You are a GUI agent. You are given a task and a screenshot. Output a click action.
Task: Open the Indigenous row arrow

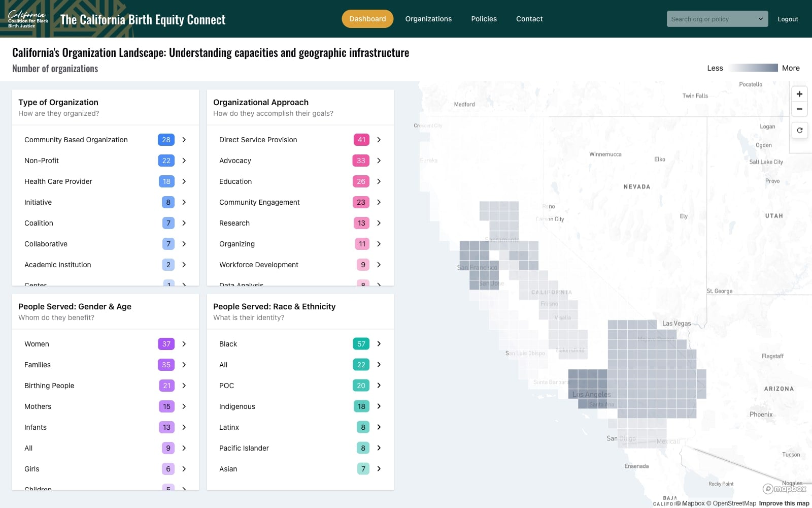pos(379,406)
